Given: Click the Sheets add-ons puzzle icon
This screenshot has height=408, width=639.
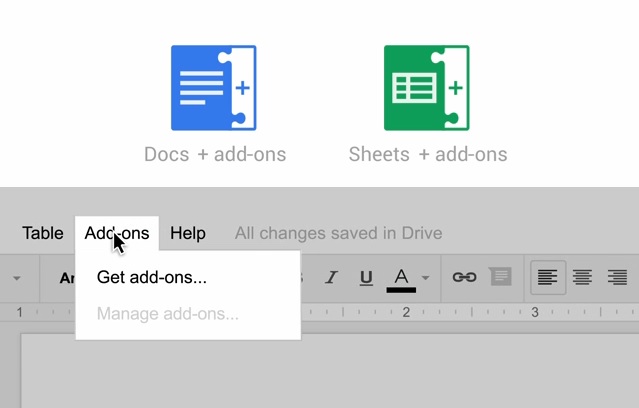Looking at the screenshot, I should click(427, 88).
